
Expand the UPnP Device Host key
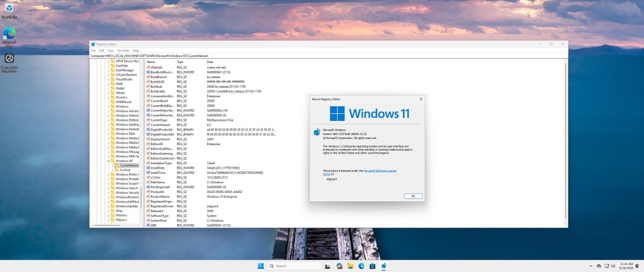tap(109, 61)
